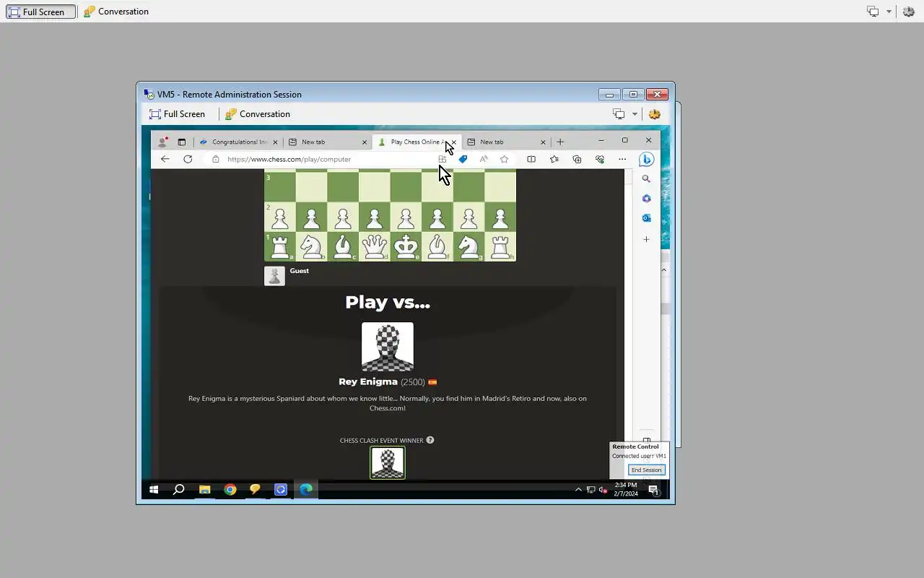Select the Rey Enigma bot thumbnail

[x=388, y=462]
